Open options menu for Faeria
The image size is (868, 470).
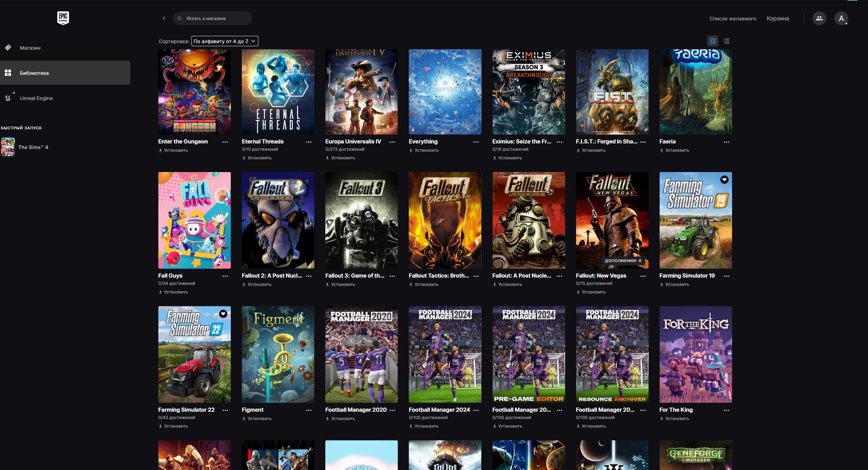click(x=727, y=142)
